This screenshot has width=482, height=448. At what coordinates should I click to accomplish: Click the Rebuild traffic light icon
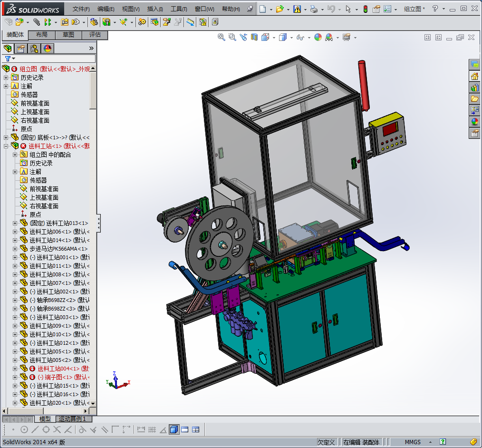(365, 9)
